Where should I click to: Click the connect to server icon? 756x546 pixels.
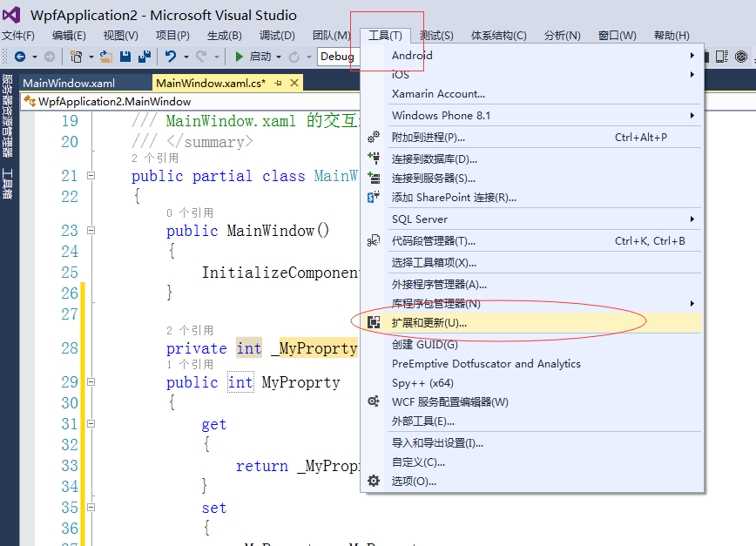[374, 178]
